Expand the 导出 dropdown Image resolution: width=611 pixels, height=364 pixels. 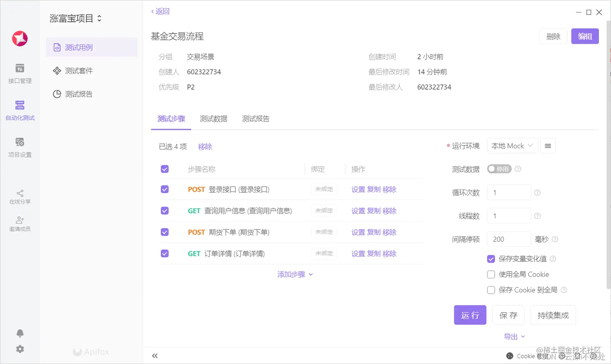(514, 337)
